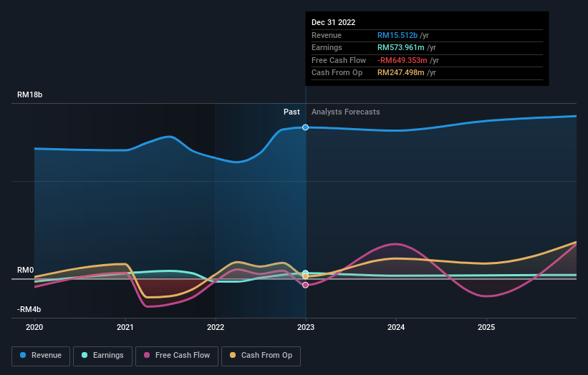
Task: Click the 2022 x-axis label
Action: (x=216, y=327)
